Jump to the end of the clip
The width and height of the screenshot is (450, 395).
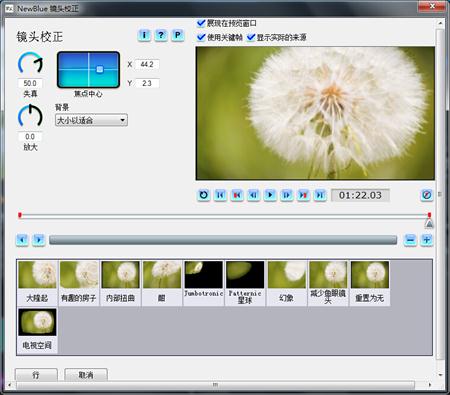pos(320,195)
